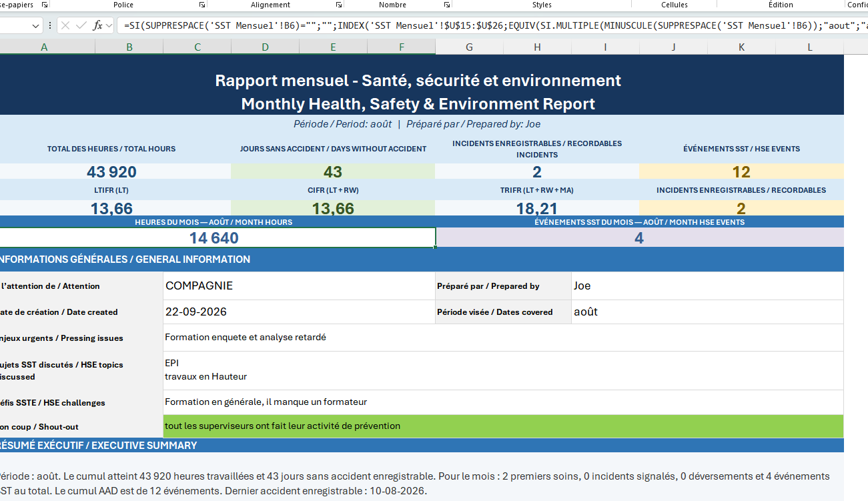Click the formula bar options dots icon
This screenshot has height=501, width=868.
(x=50, y=26)
